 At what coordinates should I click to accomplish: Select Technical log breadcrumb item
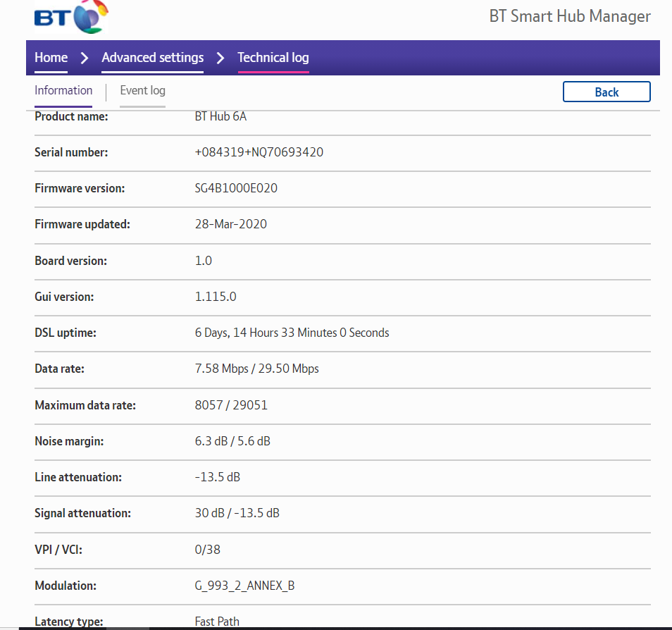coord(273,58)
